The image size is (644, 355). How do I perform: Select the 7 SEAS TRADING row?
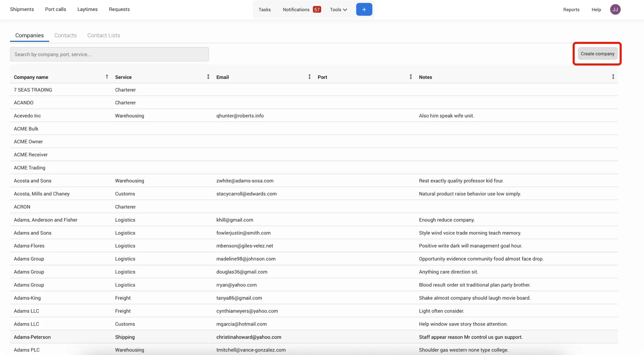pyautogui.click(x=314, y=90)
